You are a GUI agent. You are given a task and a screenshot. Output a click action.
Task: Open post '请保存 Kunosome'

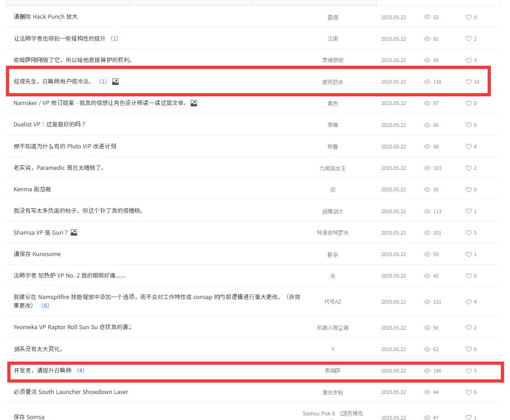pyautogui.click(x=37, y=254)
